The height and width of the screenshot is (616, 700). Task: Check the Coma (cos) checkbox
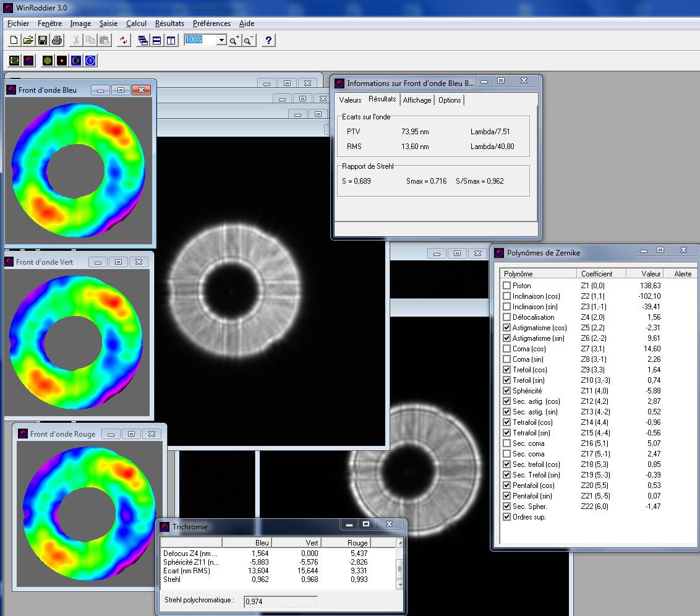(x=507, y=349)
